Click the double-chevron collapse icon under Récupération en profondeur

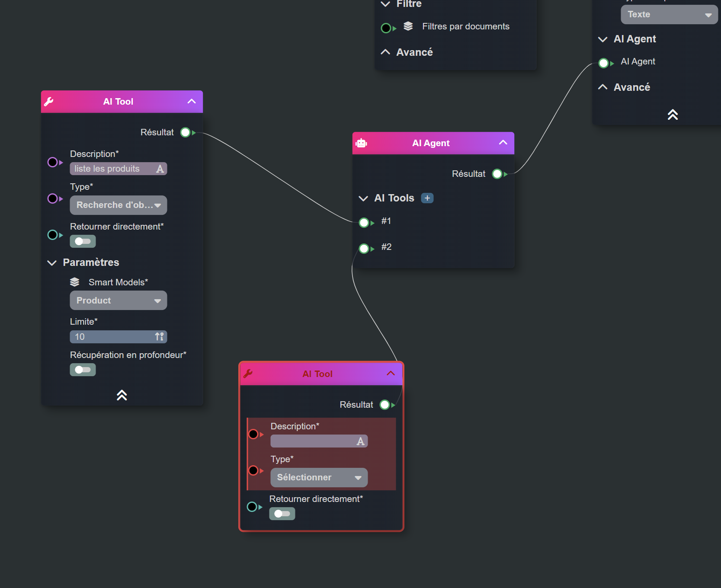point(122,395)
